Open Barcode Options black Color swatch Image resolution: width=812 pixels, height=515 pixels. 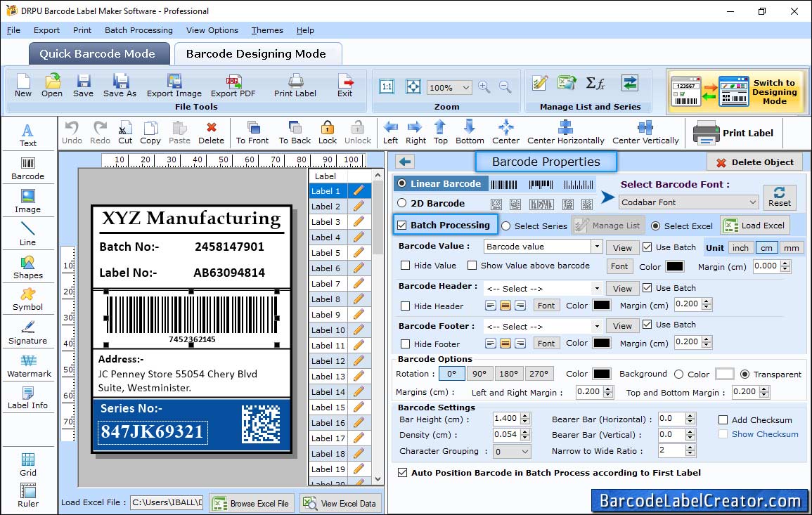pos(601,374)
